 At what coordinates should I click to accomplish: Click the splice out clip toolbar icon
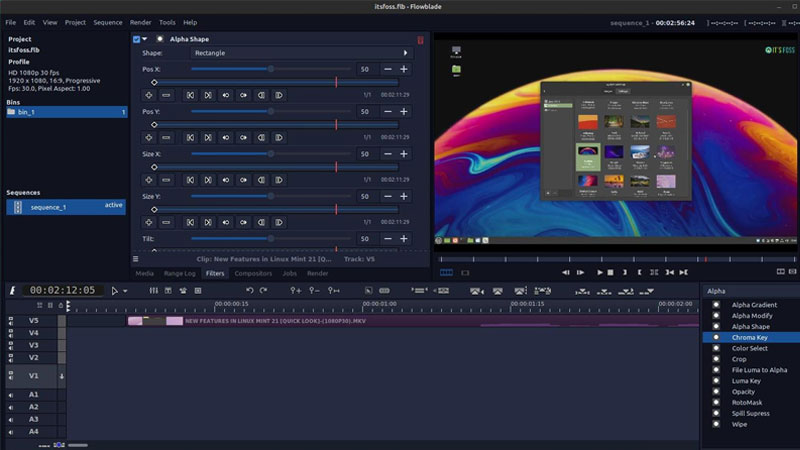click(x=477, y=291)
